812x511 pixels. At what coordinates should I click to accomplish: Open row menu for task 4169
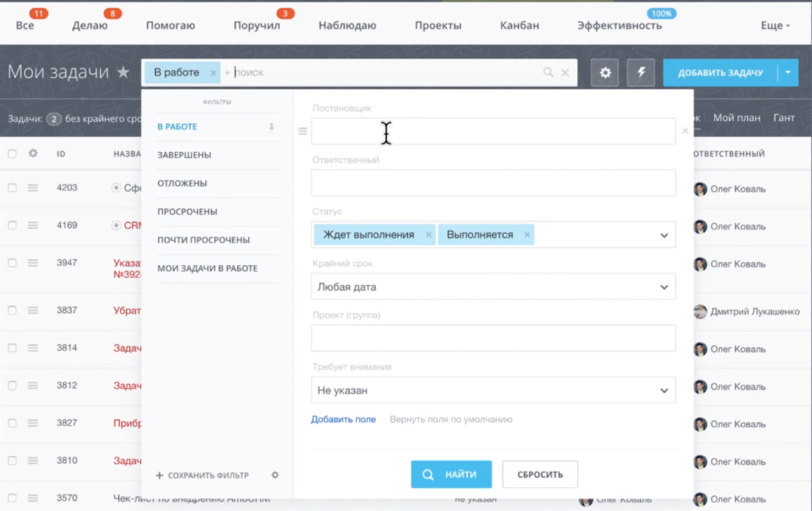pyautogui.click(x=33, y=226)
